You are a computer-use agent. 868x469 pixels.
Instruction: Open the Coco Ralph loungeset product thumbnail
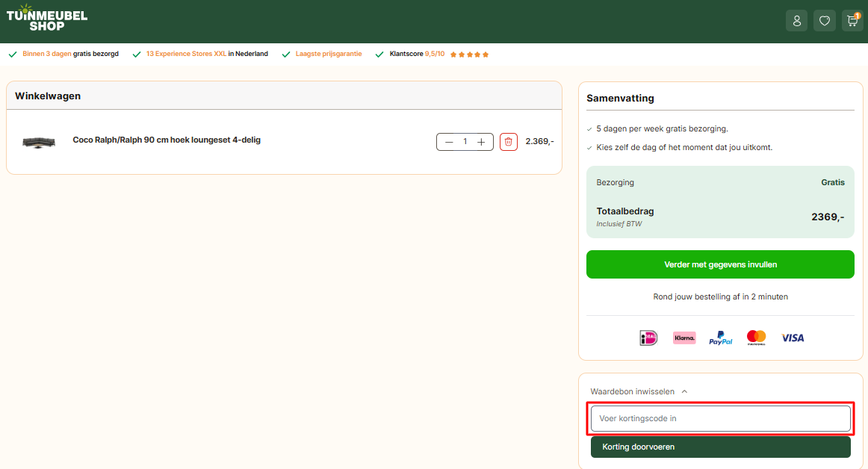click(39, 141)
